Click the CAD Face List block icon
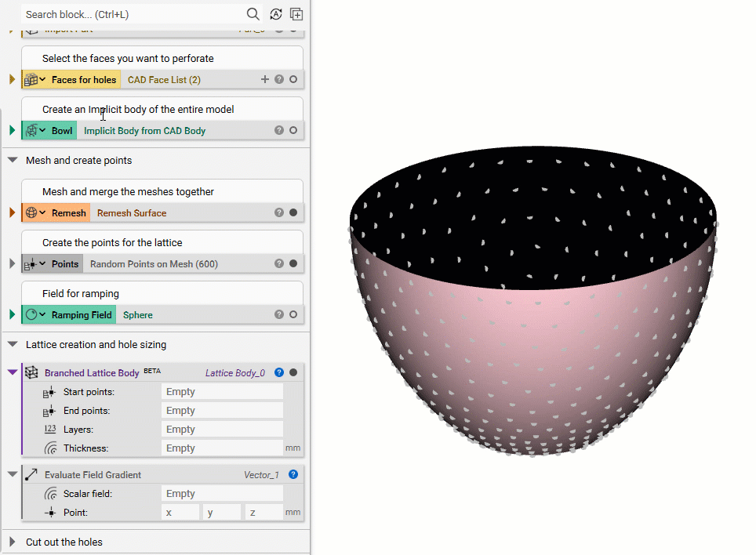The height and width of the screenshot is (555, 756). [x=32, y=79]
